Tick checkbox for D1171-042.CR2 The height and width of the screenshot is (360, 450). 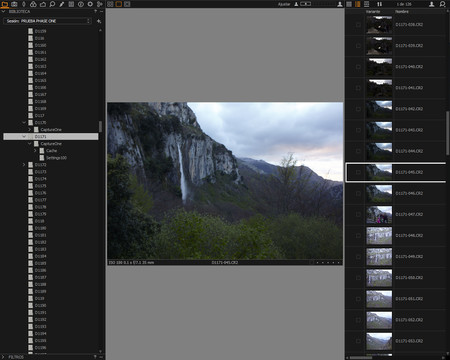(x=358, y=109)
